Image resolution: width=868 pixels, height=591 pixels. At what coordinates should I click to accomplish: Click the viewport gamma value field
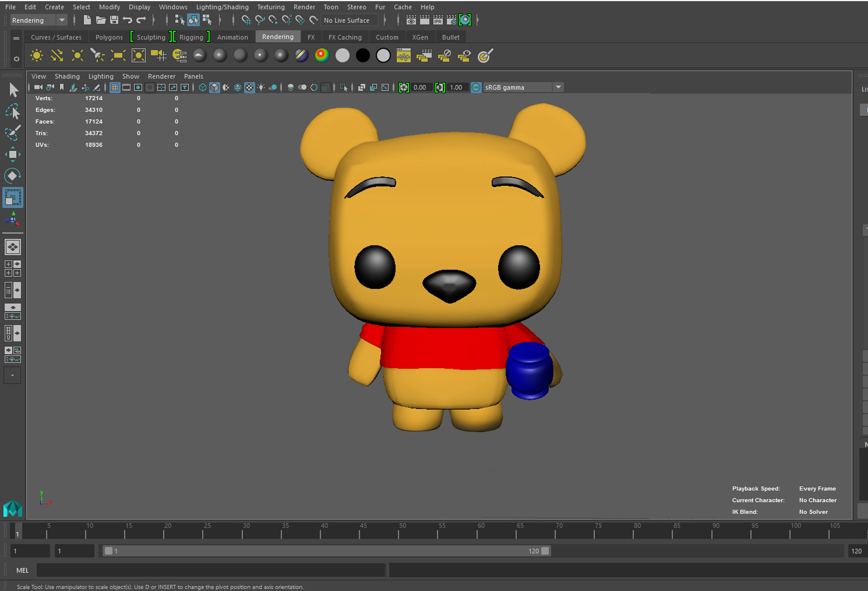click(x=458, y=87)
